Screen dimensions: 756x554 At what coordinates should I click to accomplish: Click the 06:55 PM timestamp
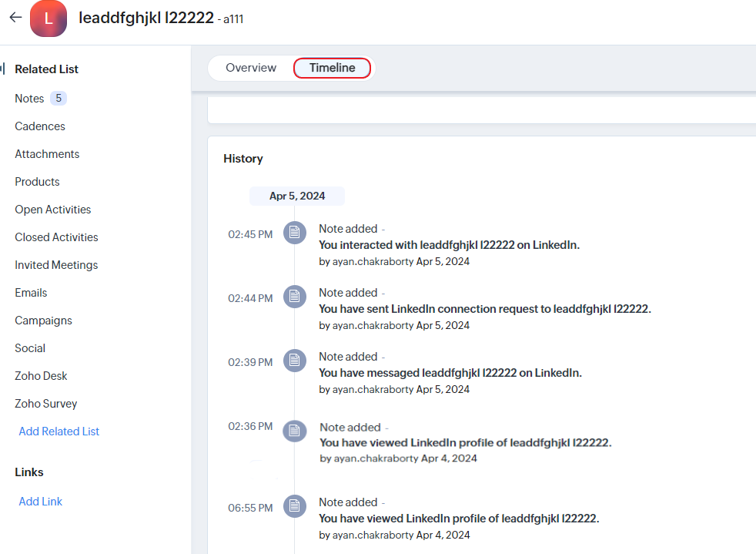tap(250, 508)
